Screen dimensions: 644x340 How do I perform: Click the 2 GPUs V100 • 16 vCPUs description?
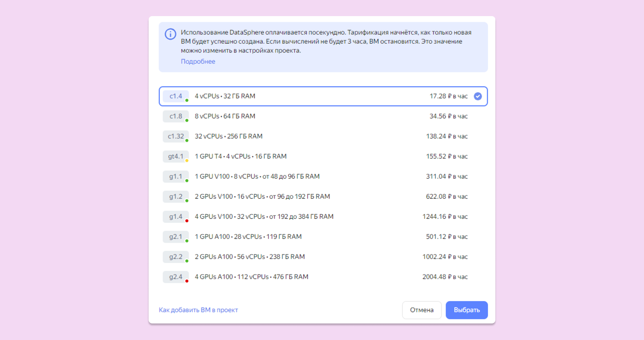click(263, 196)
